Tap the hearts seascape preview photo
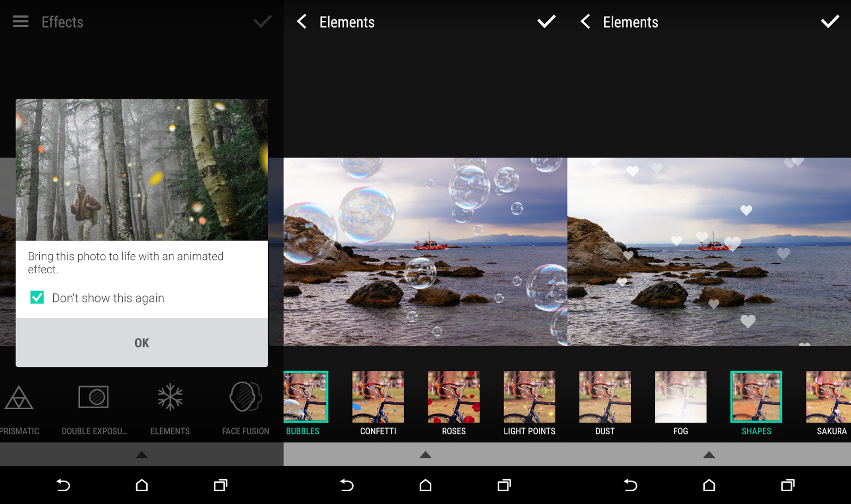The width and height of the screenshot is (851, 504). pos(709,251)
